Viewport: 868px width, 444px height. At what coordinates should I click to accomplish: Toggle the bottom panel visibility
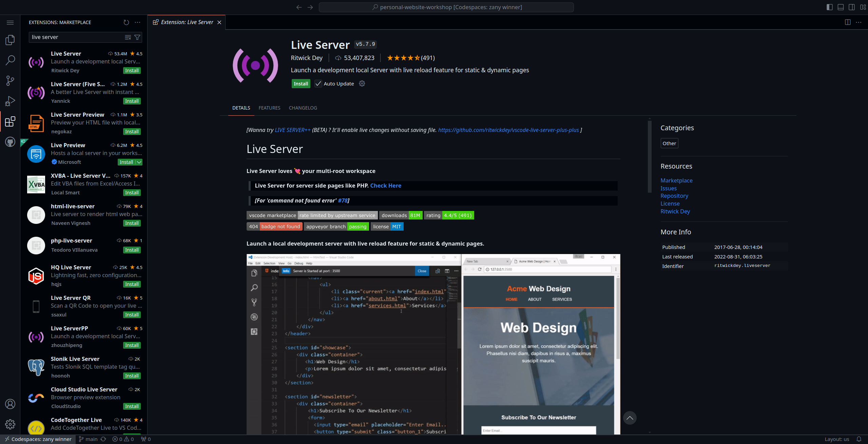tap(841, 7)
